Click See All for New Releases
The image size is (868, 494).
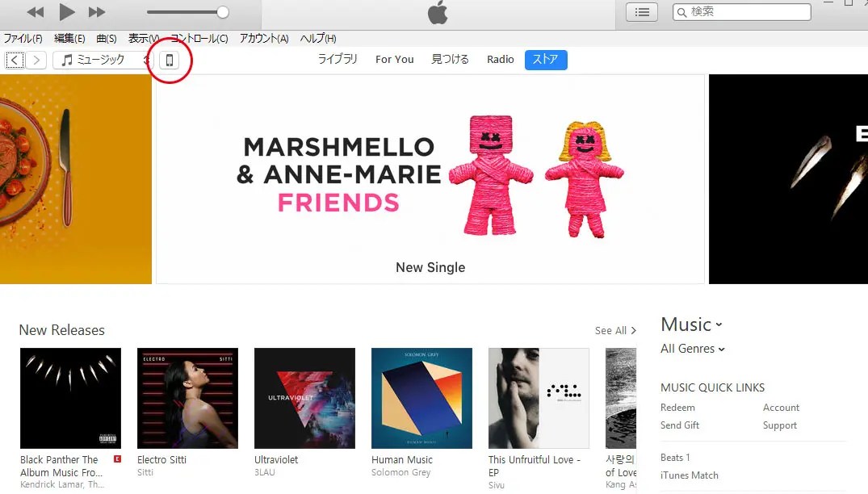tap(615, 330)
